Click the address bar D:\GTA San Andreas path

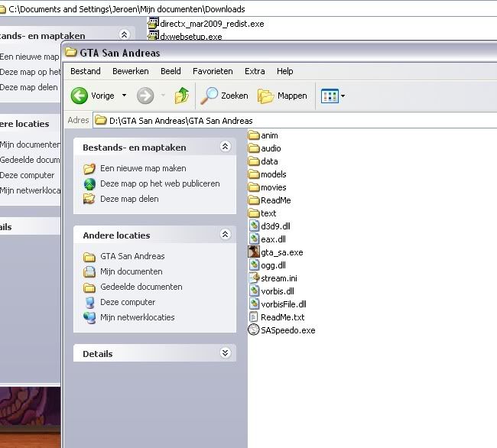click(295, 120)
